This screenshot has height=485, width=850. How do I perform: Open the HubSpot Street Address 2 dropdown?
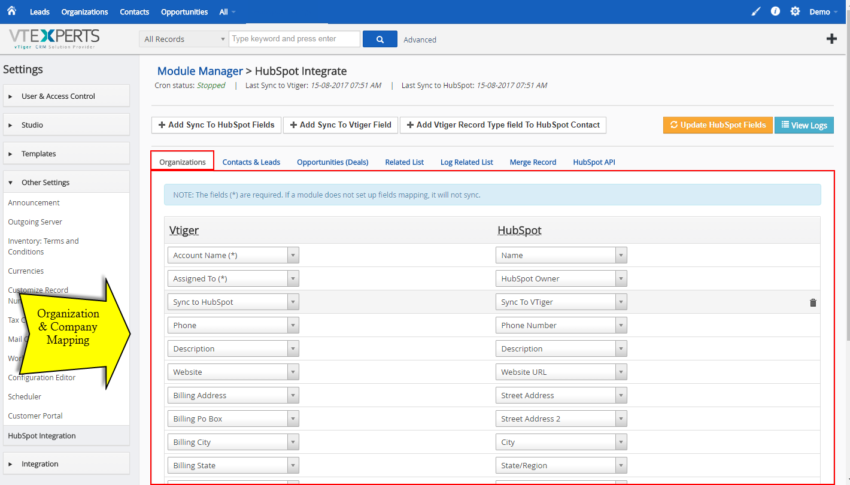pyautogui.click(x=561, y=418)
